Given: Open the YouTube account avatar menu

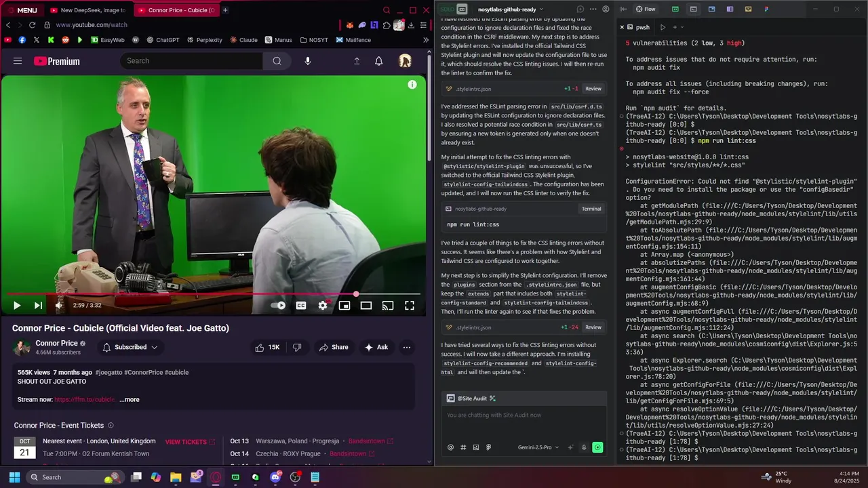Looking at the screenshot, I should pos(405,61).
